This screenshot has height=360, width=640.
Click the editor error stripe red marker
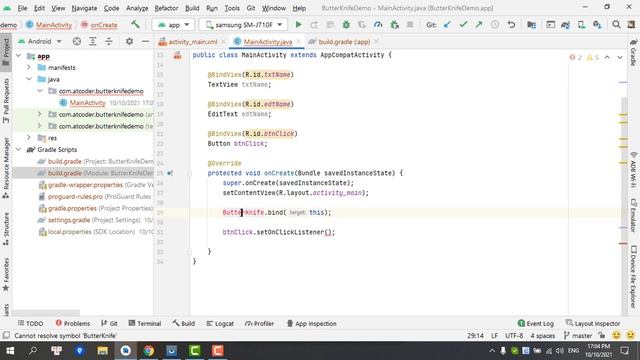pos(623,243)
